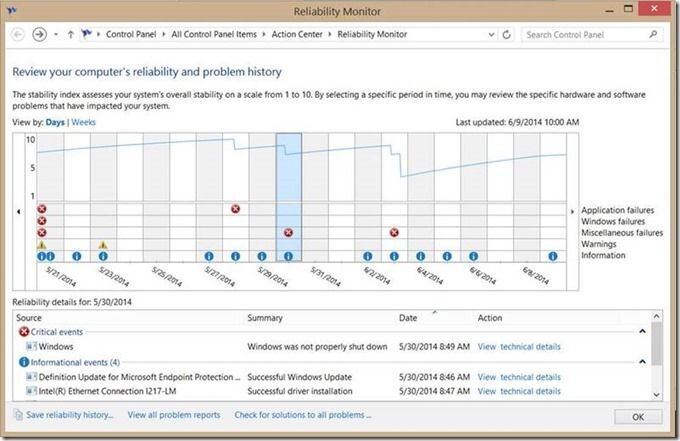Collapse the Critical events group
Viewport: 680px width, 441px height.
tap(642, 331)
